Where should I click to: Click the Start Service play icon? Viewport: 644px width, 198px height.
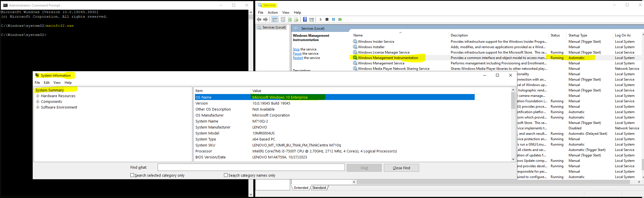(321, 19)
